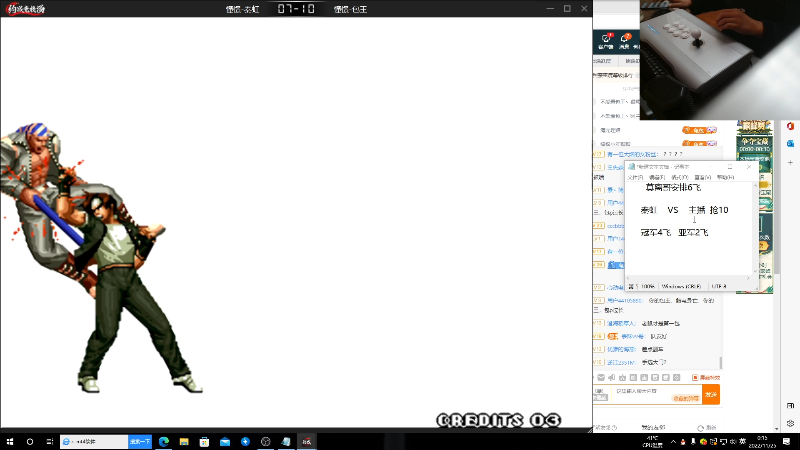Image resolution: width=800 pixels, height=450 pixels.
Task: Click UTF-8 encoding in Notepad status bar
Action: click(719, 287)
